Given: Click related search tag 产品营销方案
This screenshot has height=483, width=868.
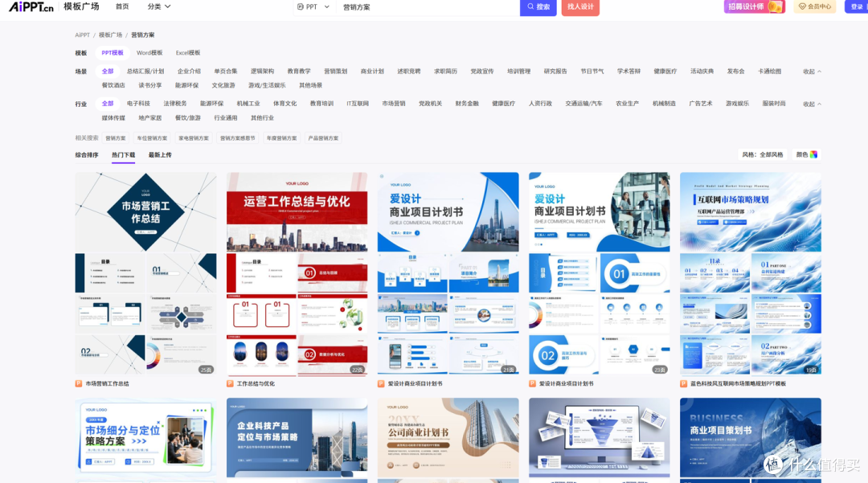Looking at the screenshot, I should [x=323, y=138].
